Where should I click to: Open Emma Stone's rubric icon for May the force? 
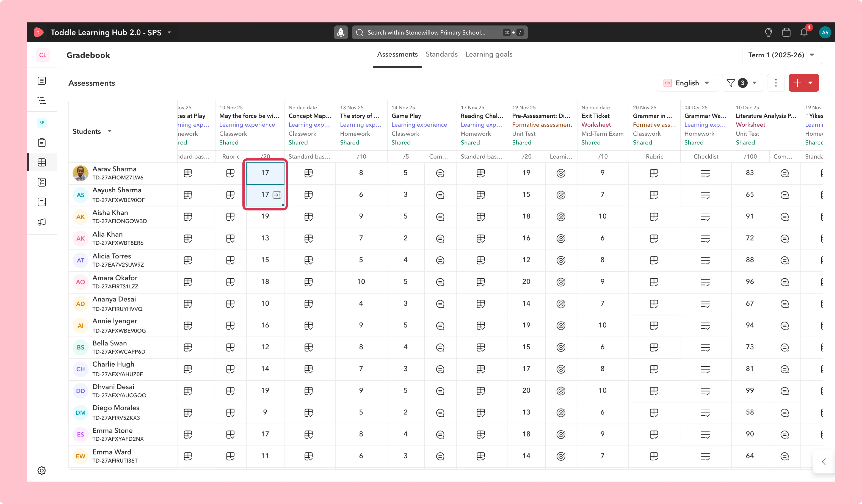point(231,435)
